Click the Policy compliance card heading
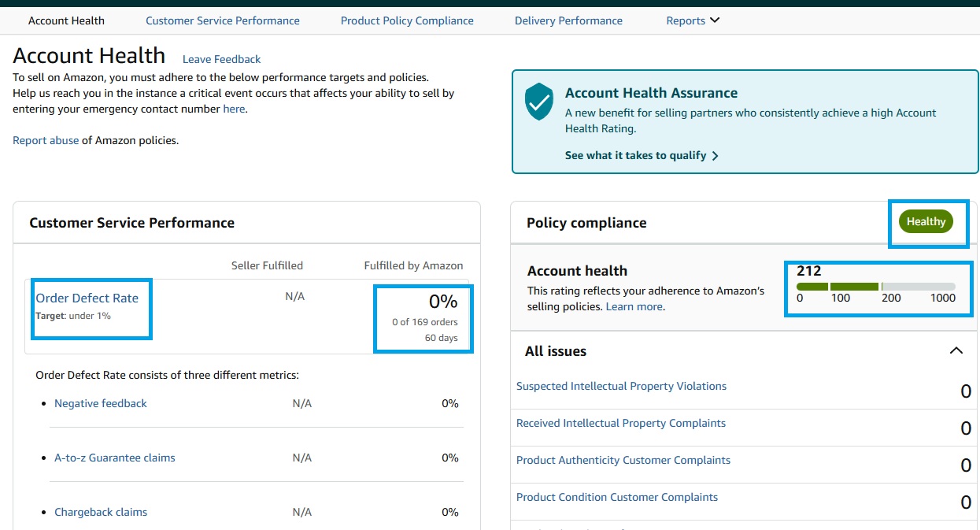The height and width of the screenshot is (530, 980). (x=586, y=223)
